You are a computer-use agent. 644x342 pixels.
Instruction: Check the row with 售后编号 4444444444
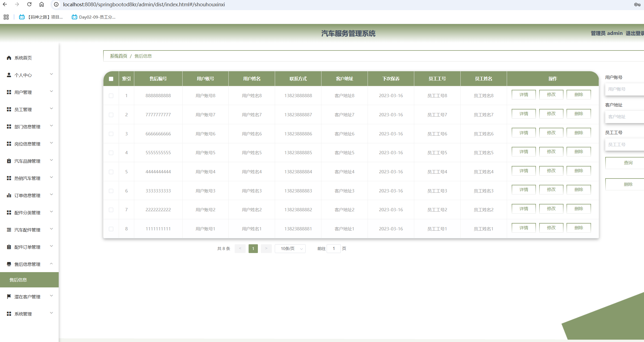click(111, 172)
